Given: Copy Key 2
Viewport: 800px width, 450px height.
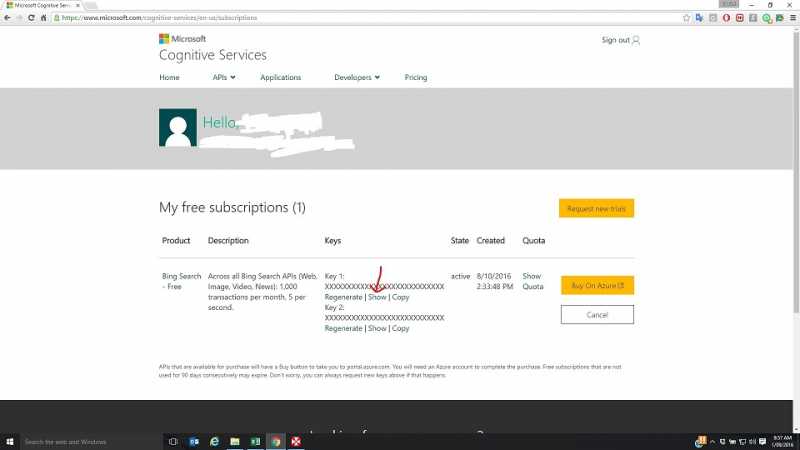Looking at the screenshot, I should 401,328.
